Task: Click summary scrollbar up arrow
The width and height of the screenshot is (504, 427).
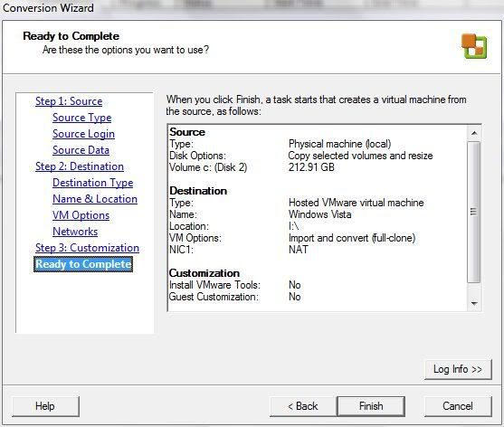Action: [x=474, y=133]
